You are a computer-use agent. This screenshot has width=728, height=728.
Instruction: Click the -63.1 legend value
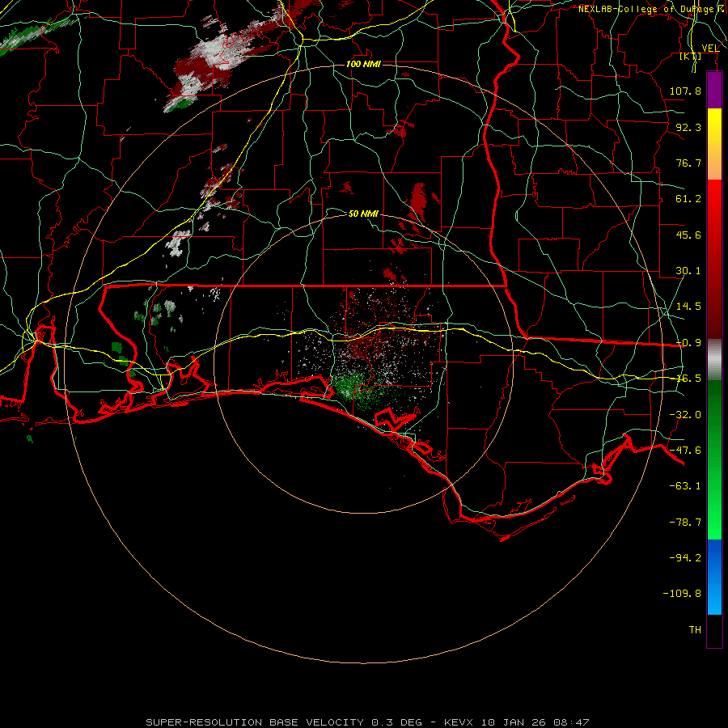tap(685, 486)
